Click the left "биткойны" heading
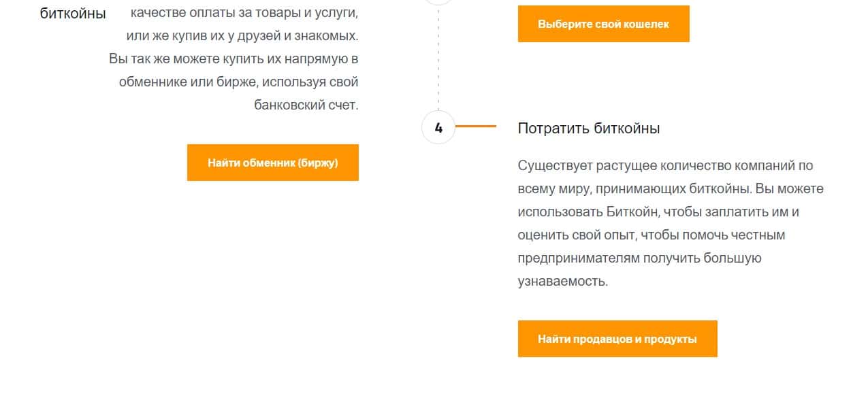This screenshot has height=400, width=868. (73, 14)
